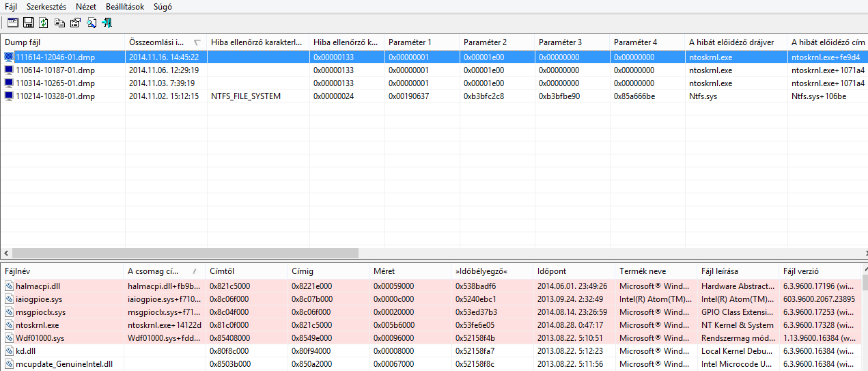Click address cell Ntfs.sys+106be
This screenshot has height=371, width=868.
pyautogui.click(x=819, y=96)
